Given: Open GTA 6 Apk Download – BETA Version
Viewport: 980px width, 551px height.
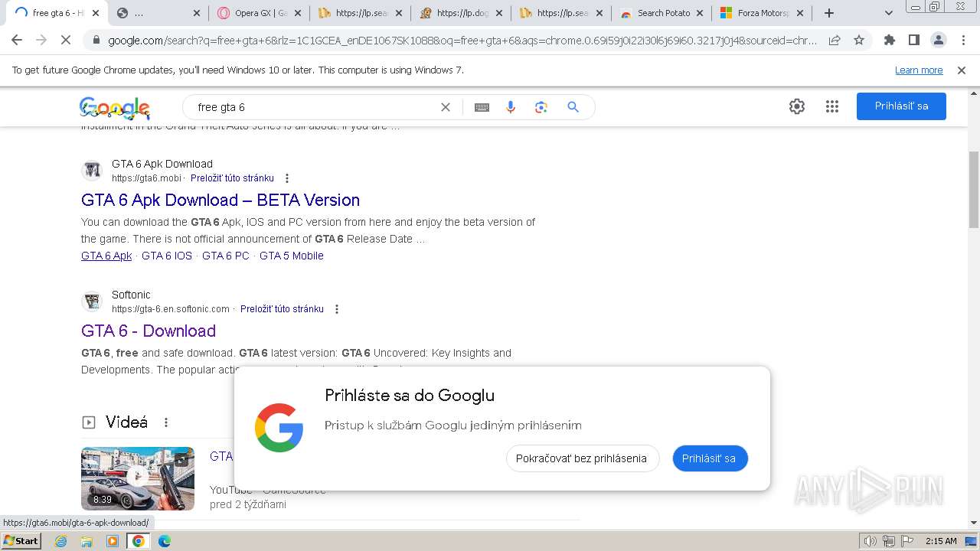Looking at the screenshot, I should (x=220, y=201).
